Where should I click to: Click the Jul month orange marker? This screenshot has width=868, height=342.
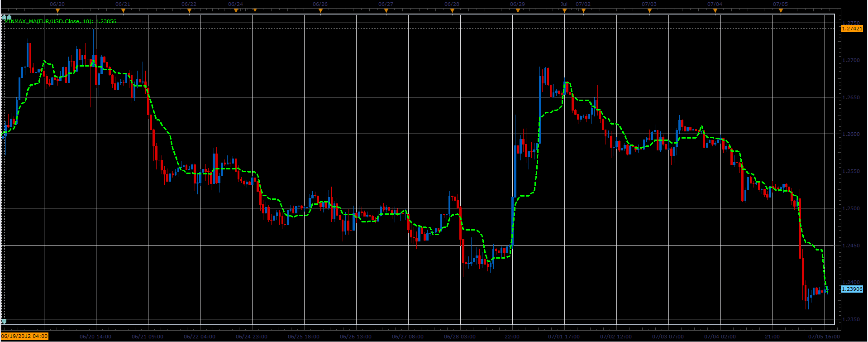coord(564,11)
